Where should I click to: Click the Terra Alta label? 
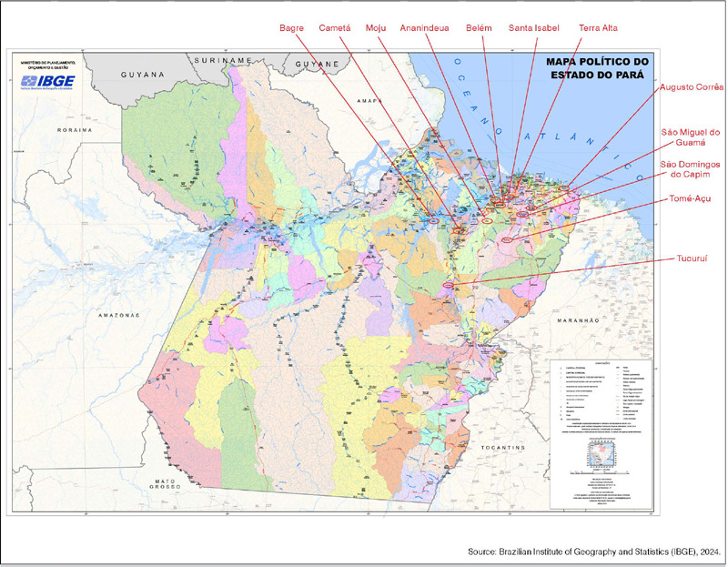(x=598, y=28)
